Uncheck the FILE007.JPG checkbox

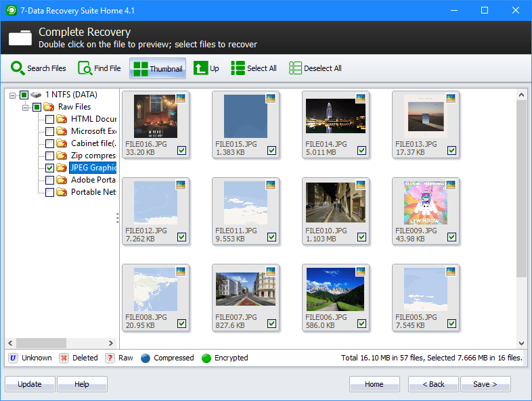pyautogui.click(x=272, y=323)
